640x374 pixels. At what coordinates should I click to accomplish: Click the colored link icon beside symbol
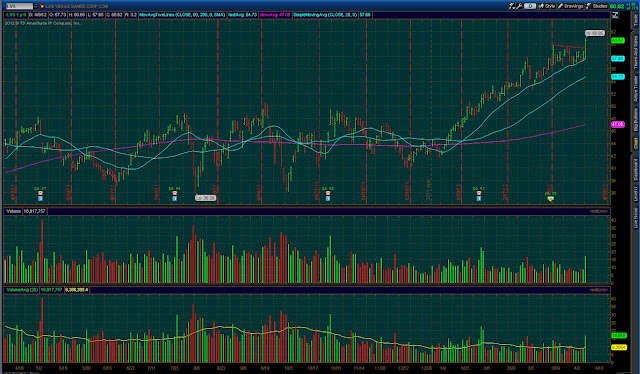click(42, 6)
